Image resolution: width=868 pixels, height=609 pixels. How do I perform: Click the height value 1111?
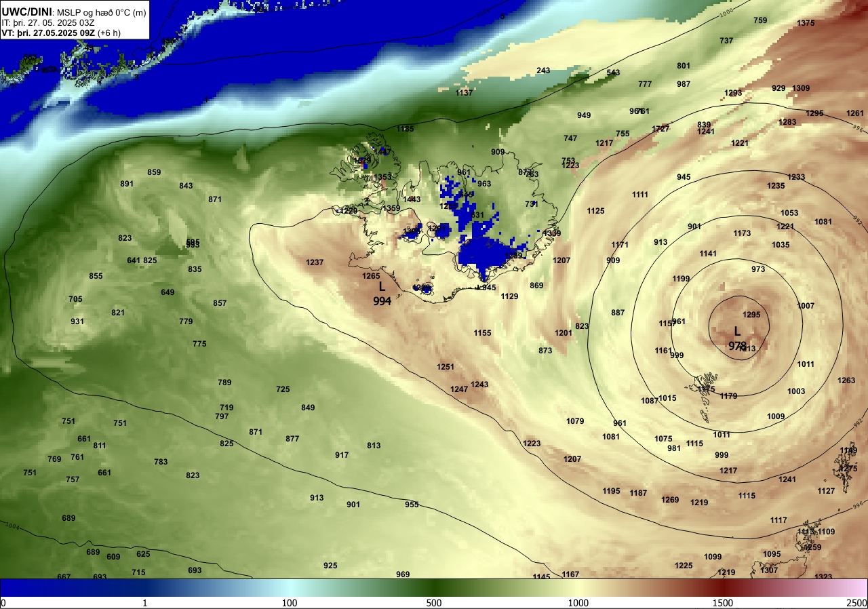coord(640,195)
